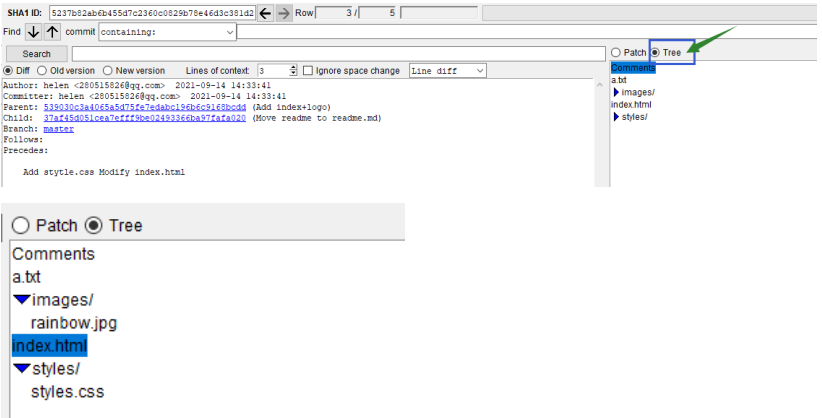
Task: Select the Old version radio button
Action: (42, 71)
